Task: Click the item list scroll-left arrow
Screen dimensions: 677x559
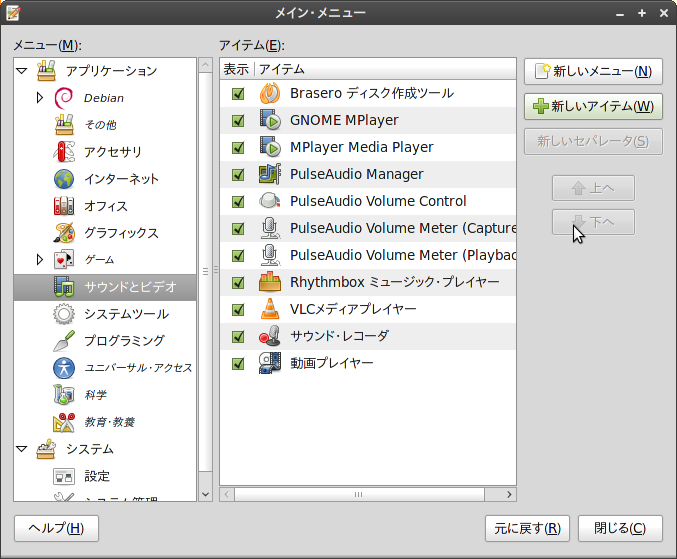Action: tap(227, 494)
